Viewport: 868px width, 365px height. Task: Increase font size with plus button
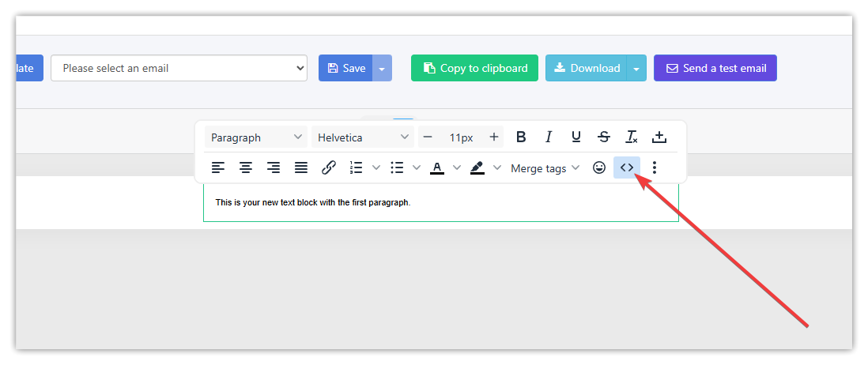pyautogui.click(x=494, y=137)
